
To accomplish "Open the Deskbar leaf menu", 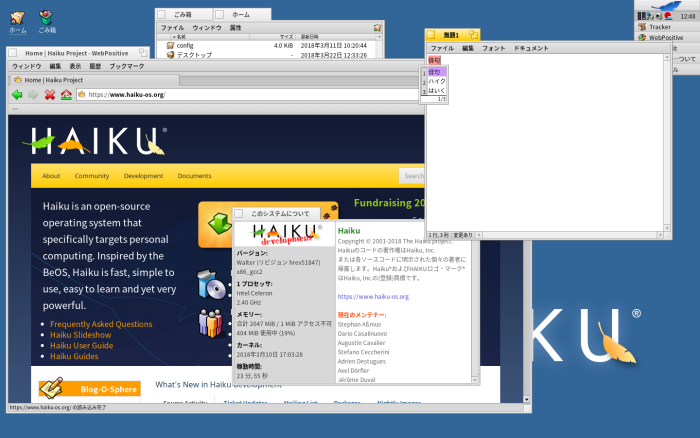I will point(666,5).
